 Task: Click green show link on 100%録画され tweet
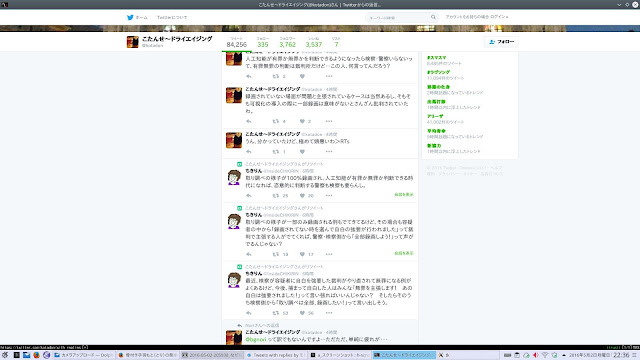(x=404, y=195)
